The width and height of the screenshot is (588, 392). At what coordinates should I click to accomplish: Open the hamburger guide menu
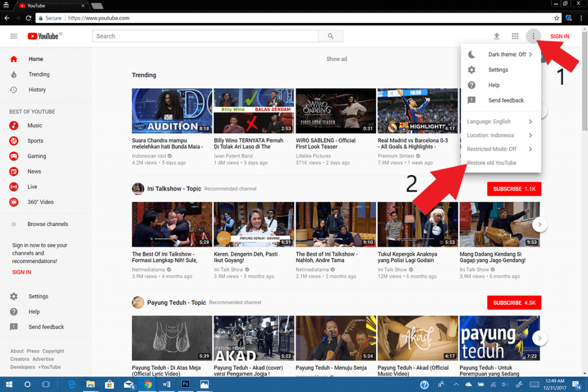[x=14, y=36]
